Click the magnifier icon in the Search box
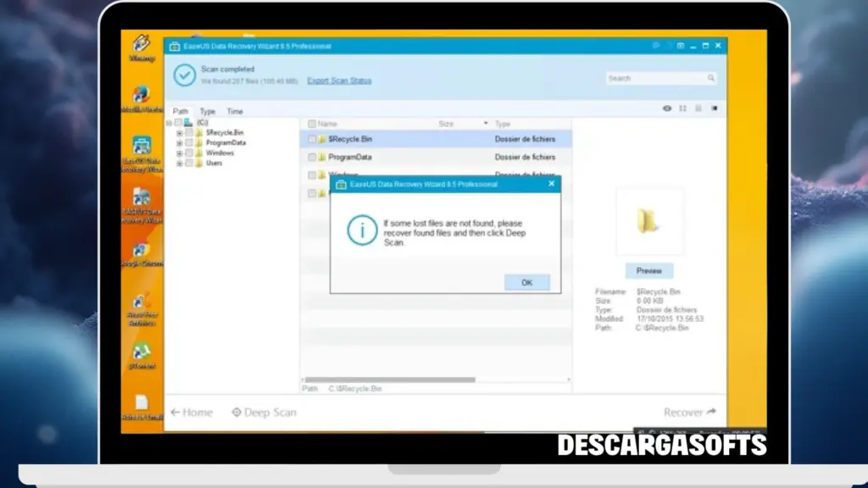This screenshot has width=868, height=488. point(710,78)
